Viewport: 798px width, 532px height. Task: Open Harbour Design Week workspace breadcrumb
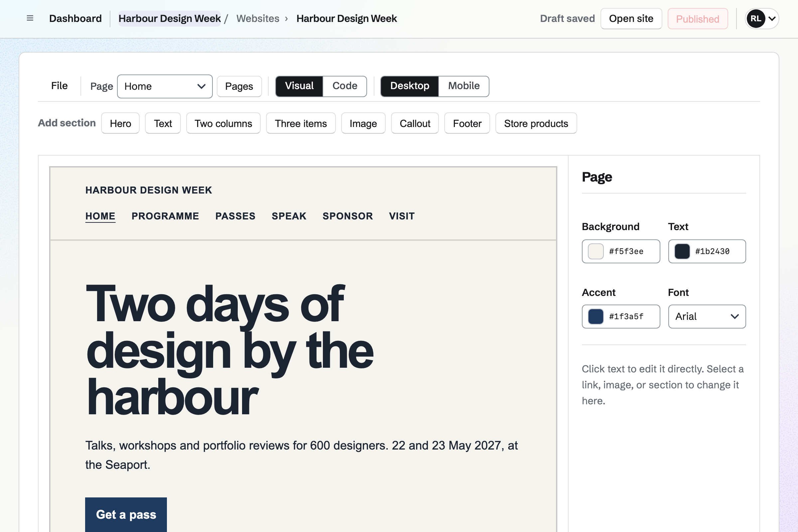coord(170,18)
